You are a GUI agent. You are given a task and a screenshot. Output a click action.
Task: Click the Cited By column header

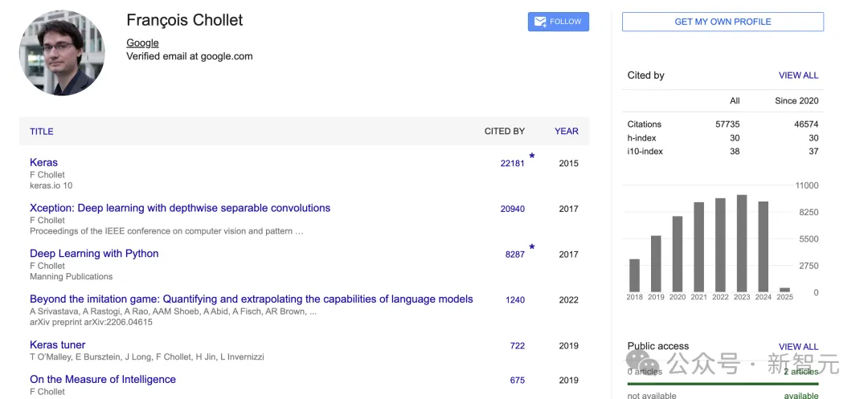coord(504,132)
